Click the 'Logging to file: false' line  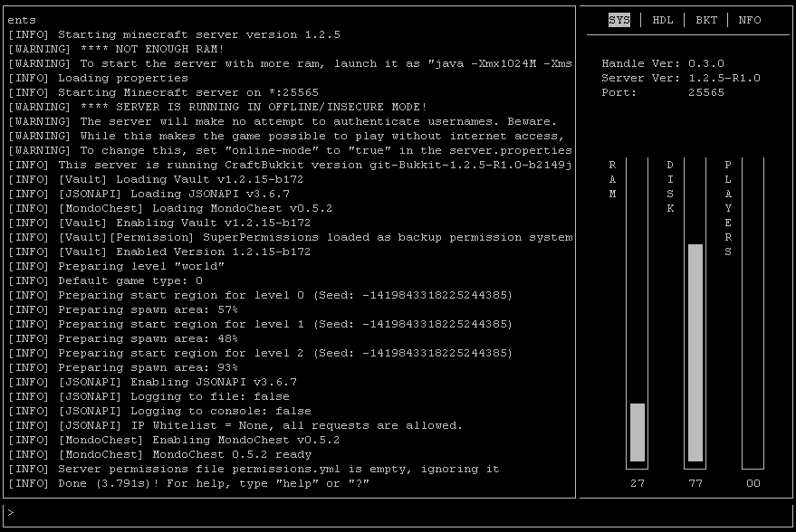click(x=149, y=396)
